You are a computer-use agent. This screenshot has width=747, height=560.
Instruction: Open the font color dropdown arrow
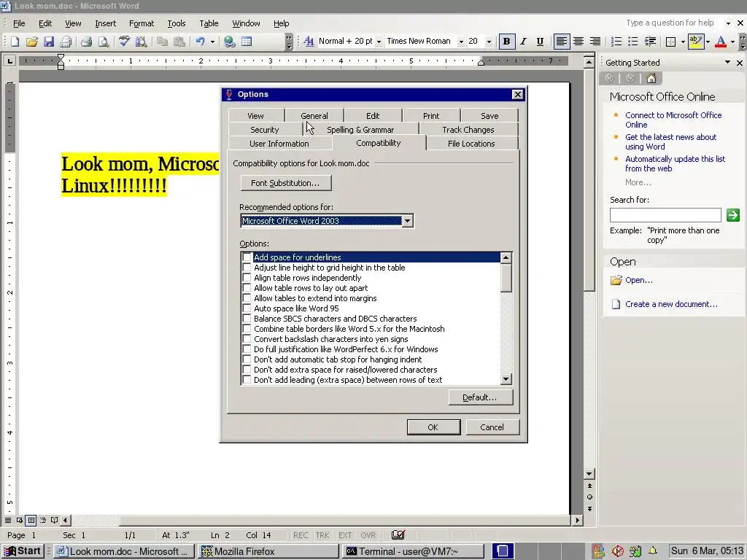pyautogui.click(x=732, y=42)
